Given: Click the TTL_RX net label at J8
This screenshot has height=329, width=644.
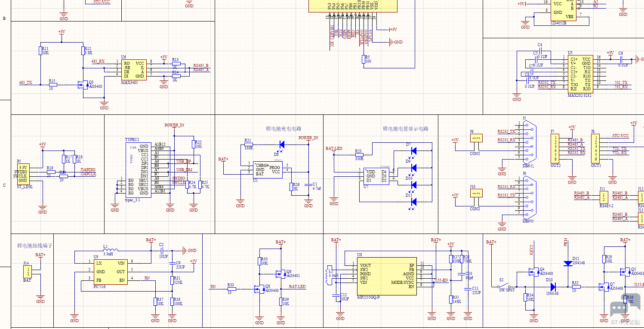Looking at the screenshot, I should click(x=620, y=153).
